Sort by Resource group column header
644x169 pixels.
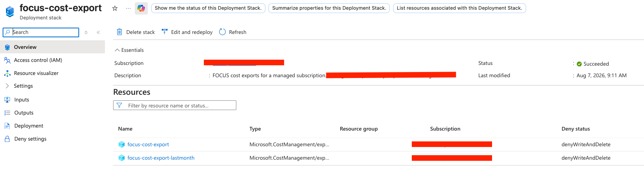point(359,129)
